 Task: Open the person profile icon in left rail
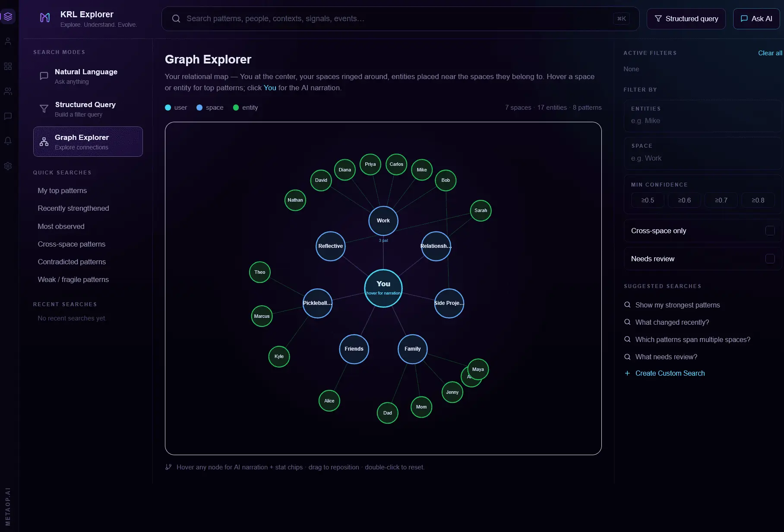click(x=8, y=41)
